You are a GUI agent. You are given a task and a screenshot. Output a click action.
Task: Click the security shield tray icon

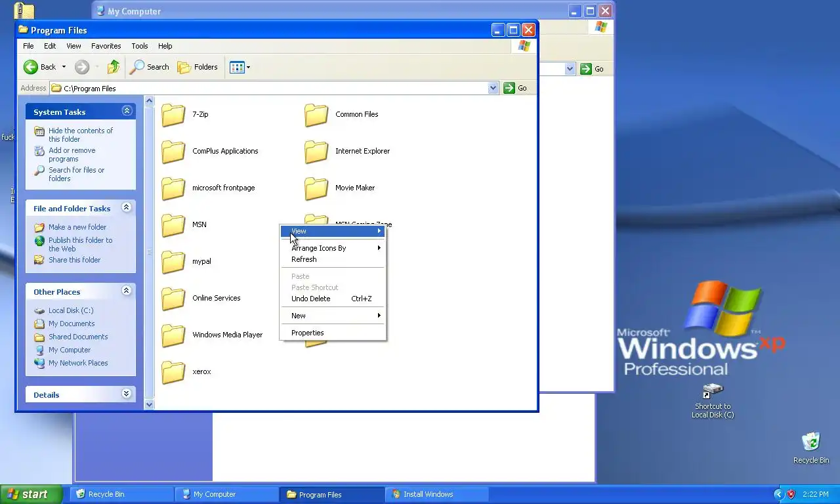tap(791, 494)
